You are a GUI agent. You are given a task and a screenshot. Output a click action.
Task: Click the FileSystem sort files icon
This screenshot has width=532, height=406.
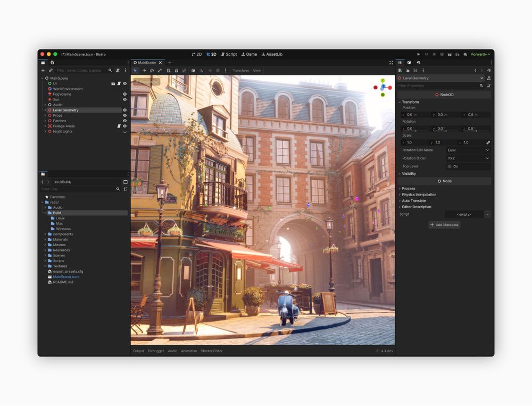126,189
